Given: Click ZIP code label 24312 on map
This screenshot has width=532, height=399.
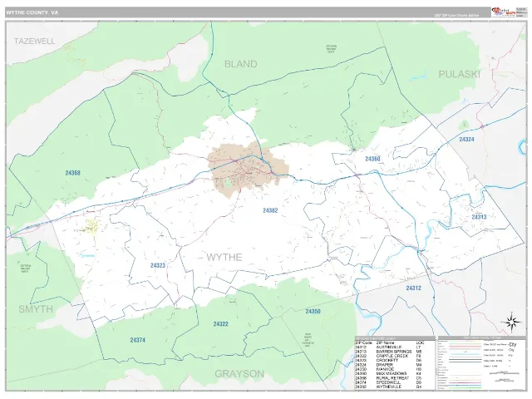Looking at the screenshot, I should pyautogui.click(x=414, y=288).
